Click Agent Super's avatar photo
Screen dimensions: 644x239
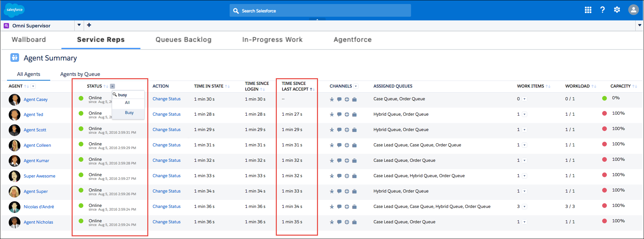pyautogui.click(x=14, y=192)
